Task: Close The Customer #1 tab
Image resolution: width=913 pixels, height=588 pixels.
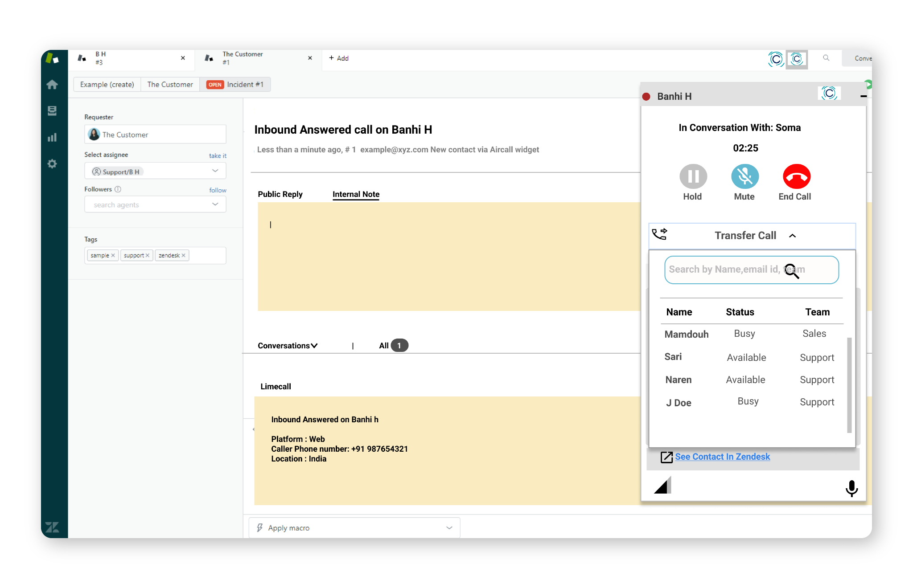Action: [310, 58]
